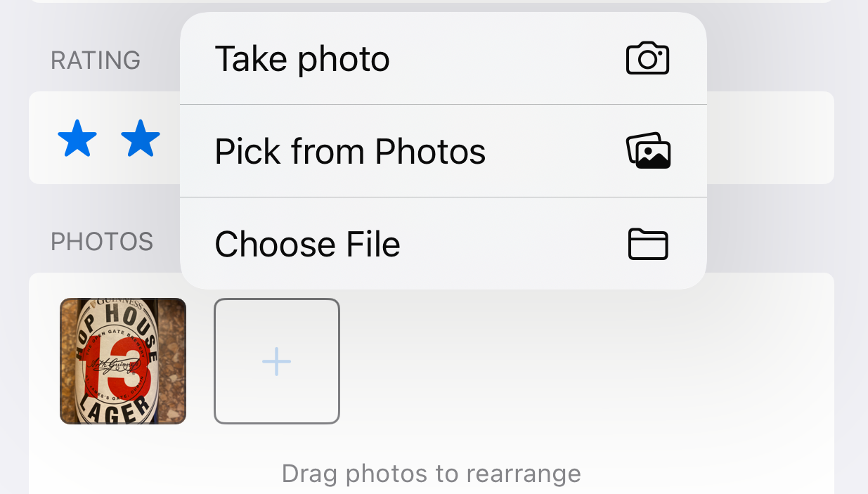Tap the camera icon beside Take photo
Image resolution: width=868 pixels, height=494 pixels.
(x=647, y=58)
